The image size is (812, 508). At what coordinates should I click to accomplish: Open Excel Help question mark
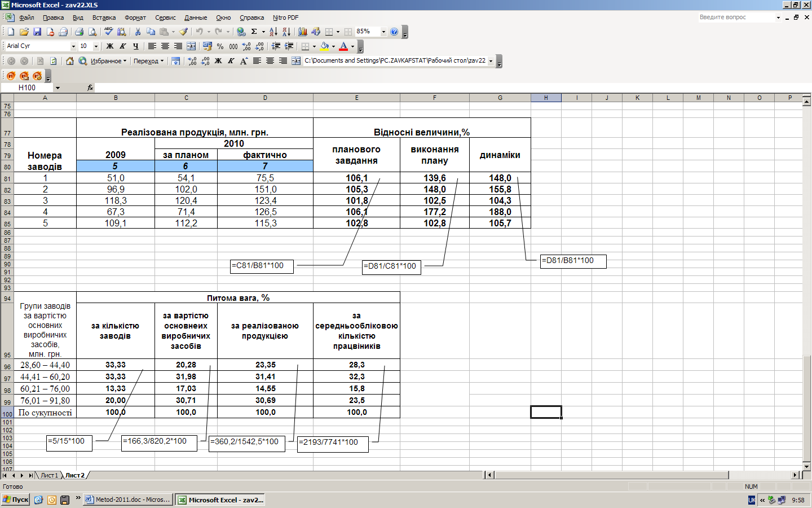(x=394, y=32)
